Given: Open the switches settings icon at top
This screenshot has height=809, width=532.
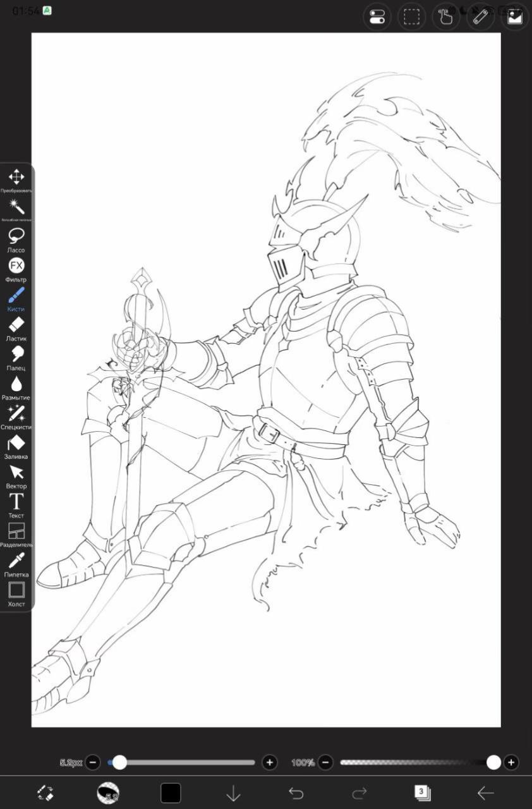Looking at the screenshot, I should tap(377, 16).
